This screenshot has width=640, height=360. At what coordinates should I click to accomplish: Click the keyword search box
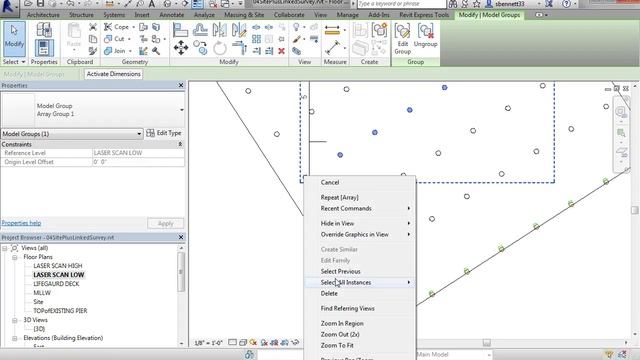402,4
